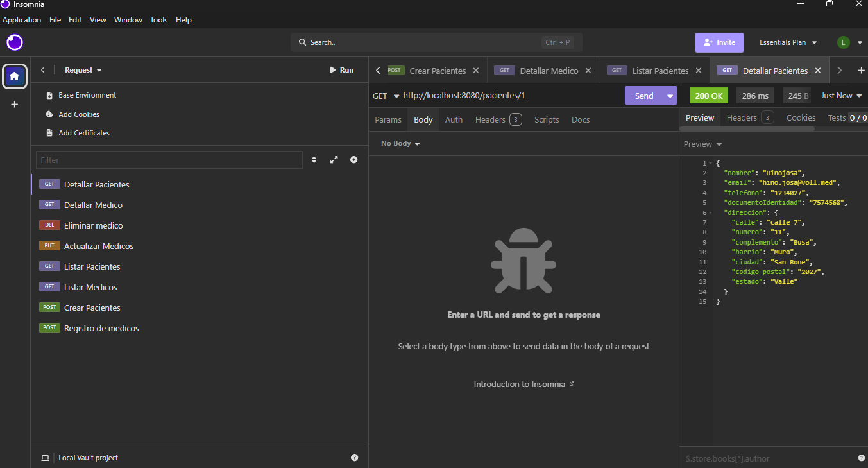Image resolution: width=868 pixels, height=468 pixels.
Task: Click the expand all requests icon
Action: (334, 160)
